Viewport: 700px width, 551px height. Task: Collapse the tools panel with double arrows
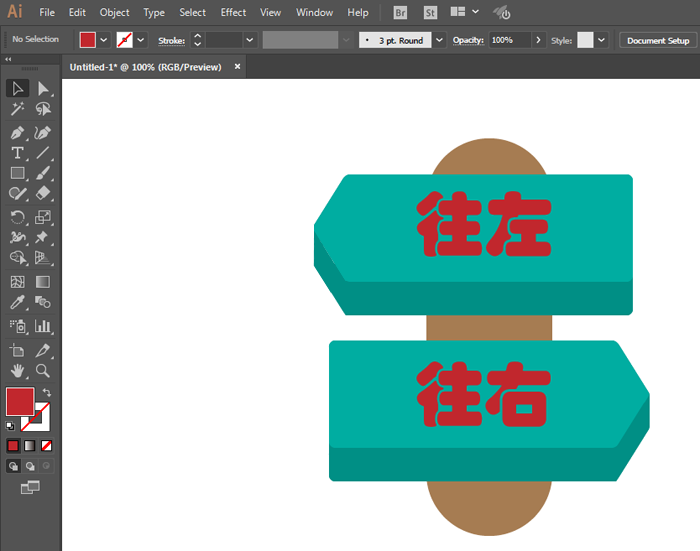point(8,59)
